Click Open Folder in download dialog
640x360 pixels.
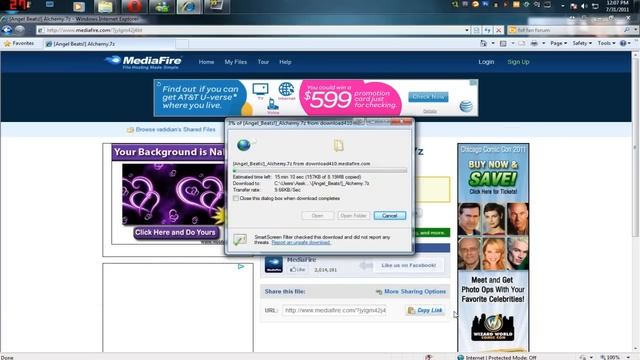353,216
